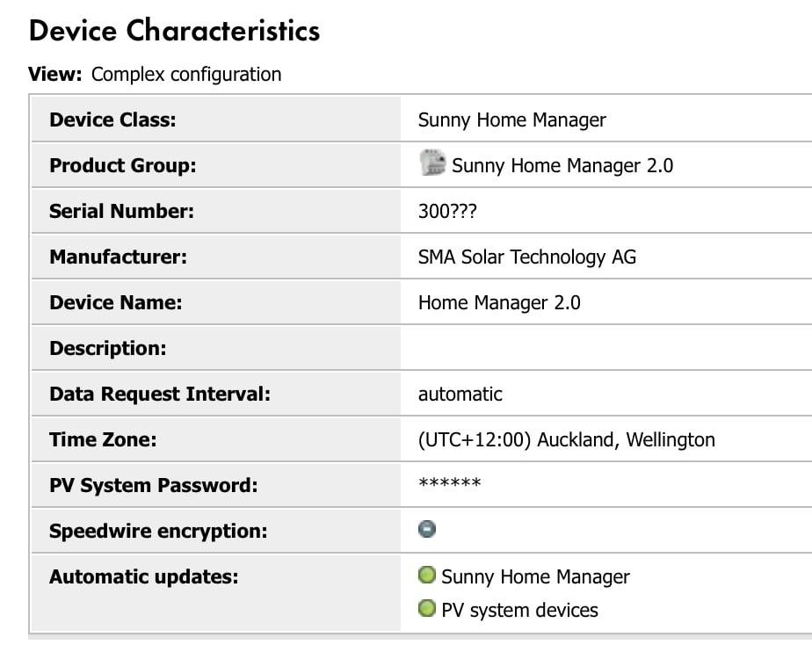Select the Device Characteristics heading

coord(175,30)
